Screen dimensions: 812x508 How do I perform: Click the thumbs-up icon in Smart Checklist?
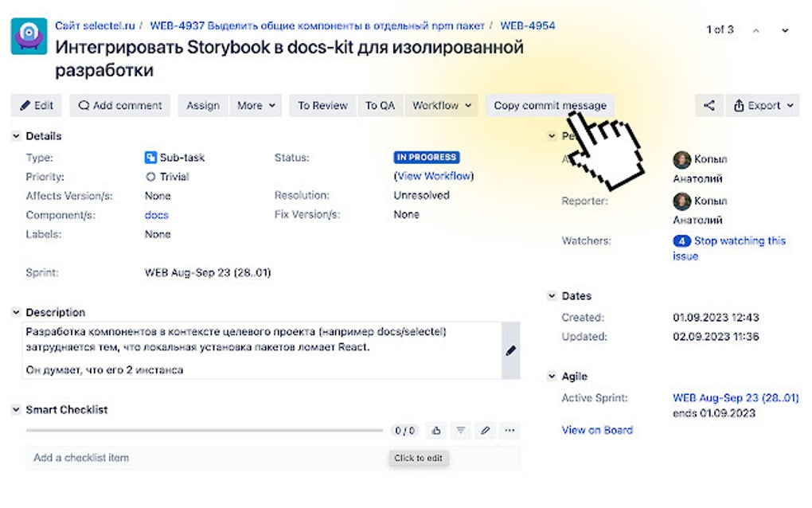coord(435,430)
